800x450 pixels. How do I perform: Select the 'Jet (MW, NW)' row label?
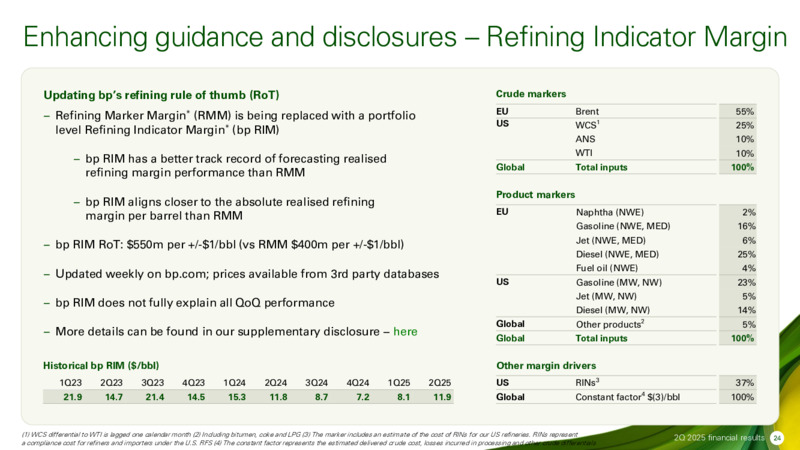click(x=606, y=296)
